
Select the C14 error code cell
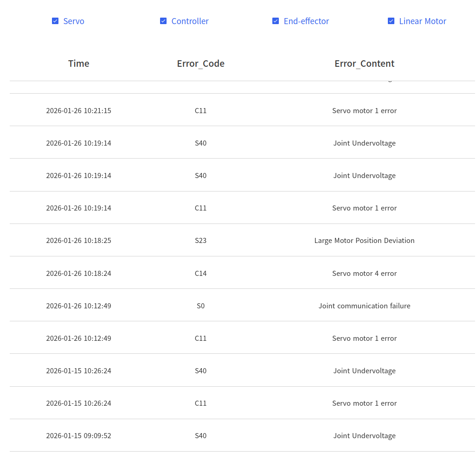tap(200, 274)
